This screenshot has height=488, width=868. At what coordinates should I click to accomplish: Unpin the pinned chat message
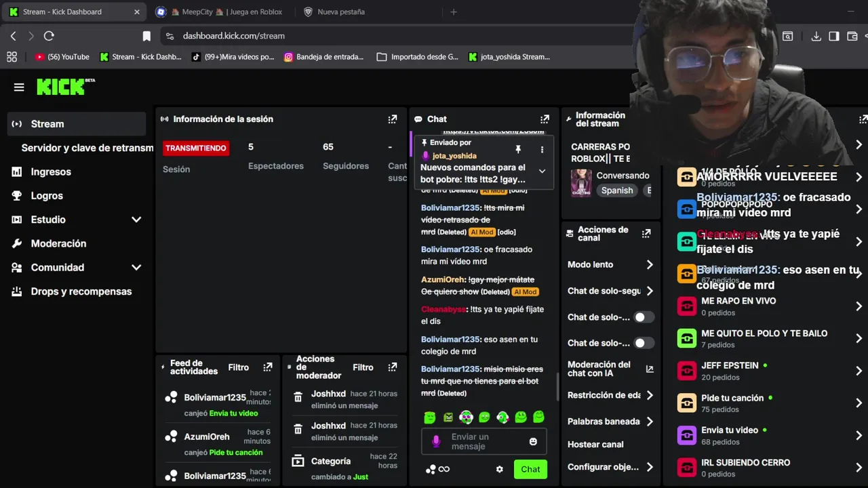coord(518,149)
